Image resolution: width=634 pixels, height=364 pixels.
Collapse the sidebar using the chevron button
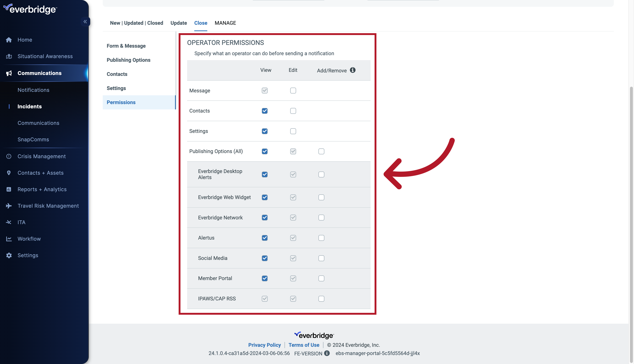85,21
